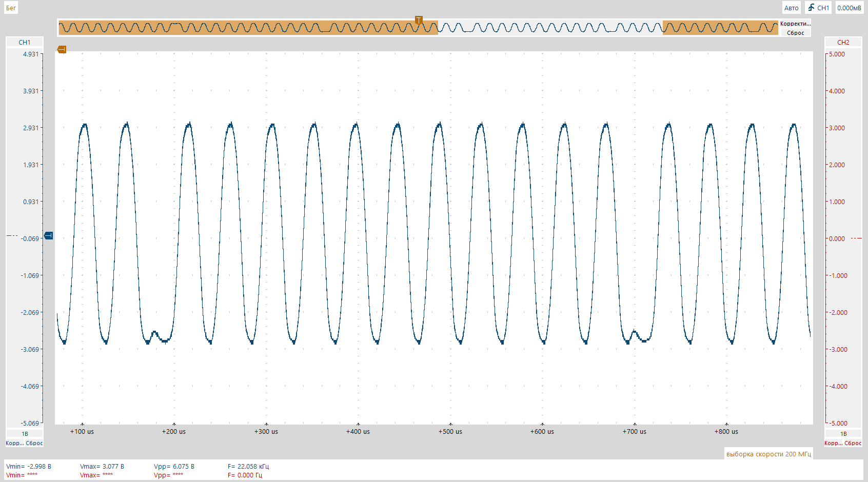Click the F= 22.058 кГц frequency reading
Screen dimensions: 868x482
click(248, 466)
